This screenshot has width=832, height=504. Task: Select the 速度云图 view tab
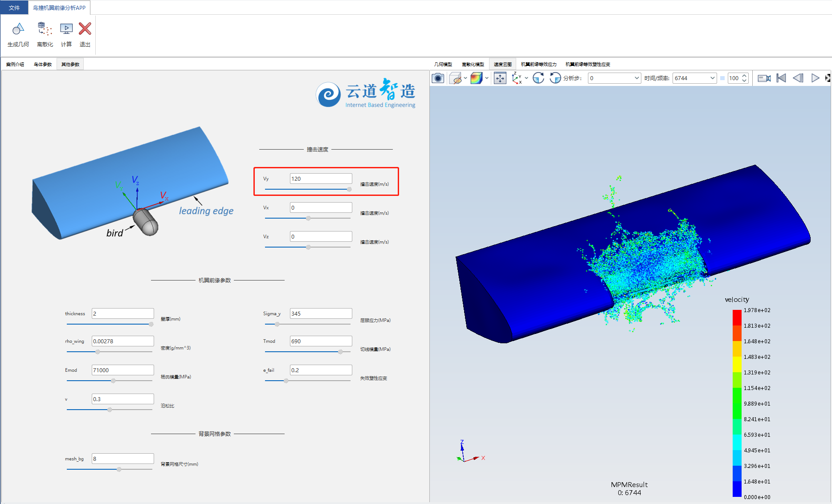click(x=503, y=65)
